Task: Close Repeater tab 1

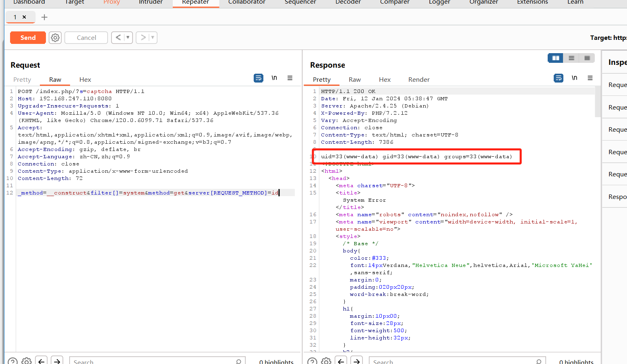Action: point(24,17)
